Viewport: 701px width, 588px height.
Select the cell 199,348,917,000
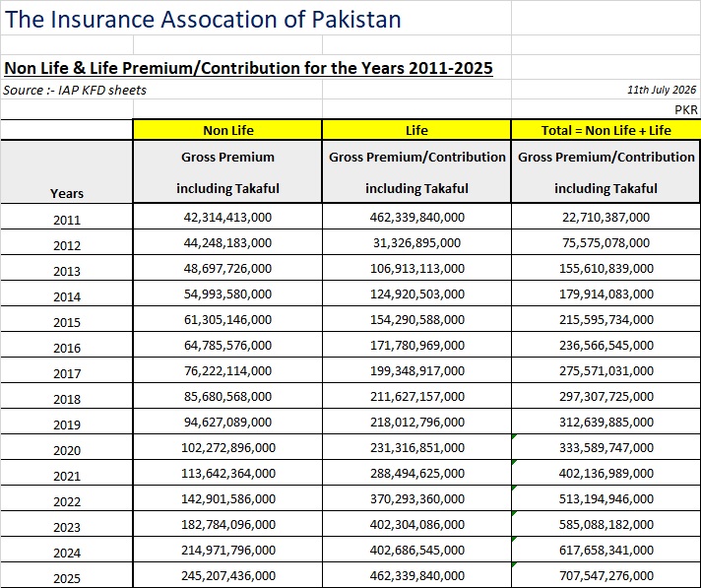tap(417, 370)
